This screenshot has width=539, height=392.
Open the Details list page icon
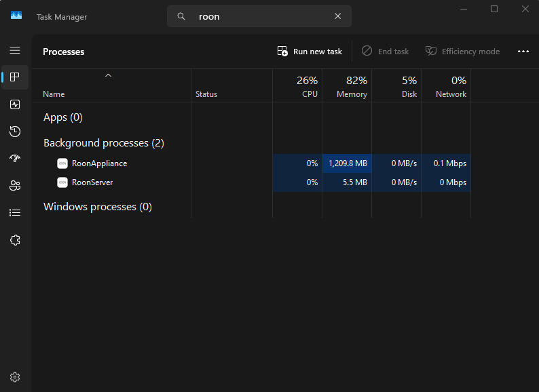(15, 213)
